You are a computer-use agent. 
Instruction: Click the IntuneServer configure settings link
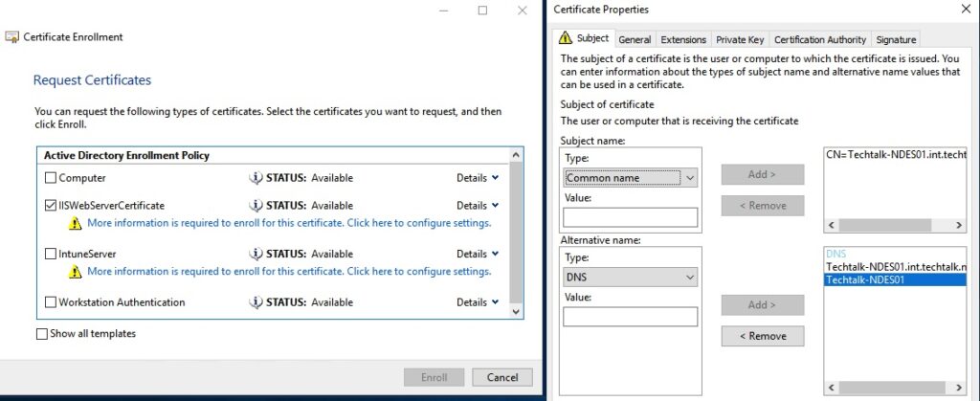pyautogui.click(x=289, y=272)
